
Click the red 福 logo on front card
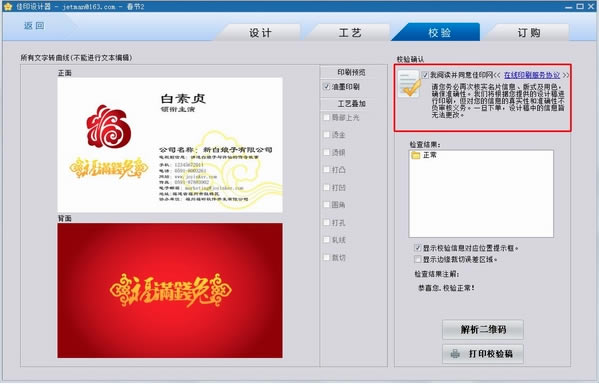tap(109, 126)
